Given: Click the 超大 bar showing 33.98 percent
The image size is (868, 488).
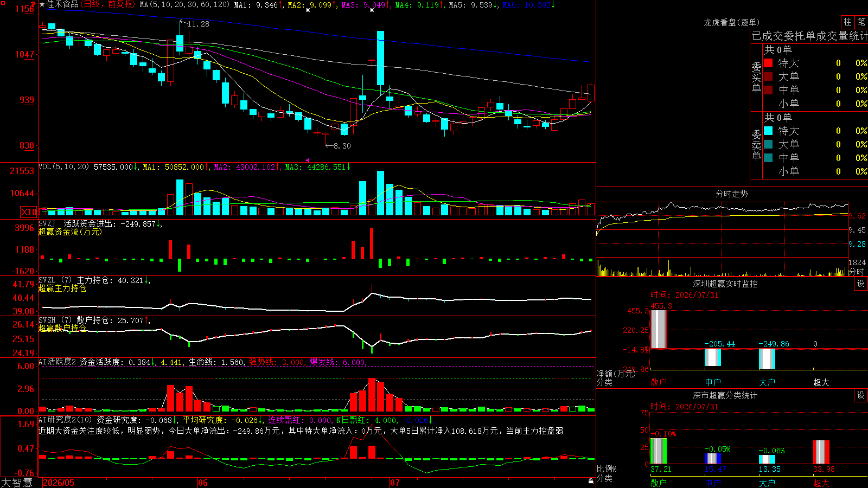Looking at the screenshot, I should coord(821,452).
